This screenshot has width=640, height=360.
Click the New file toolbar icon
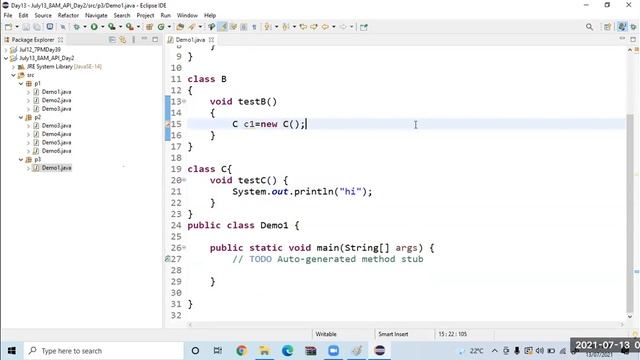click(8, 27)
